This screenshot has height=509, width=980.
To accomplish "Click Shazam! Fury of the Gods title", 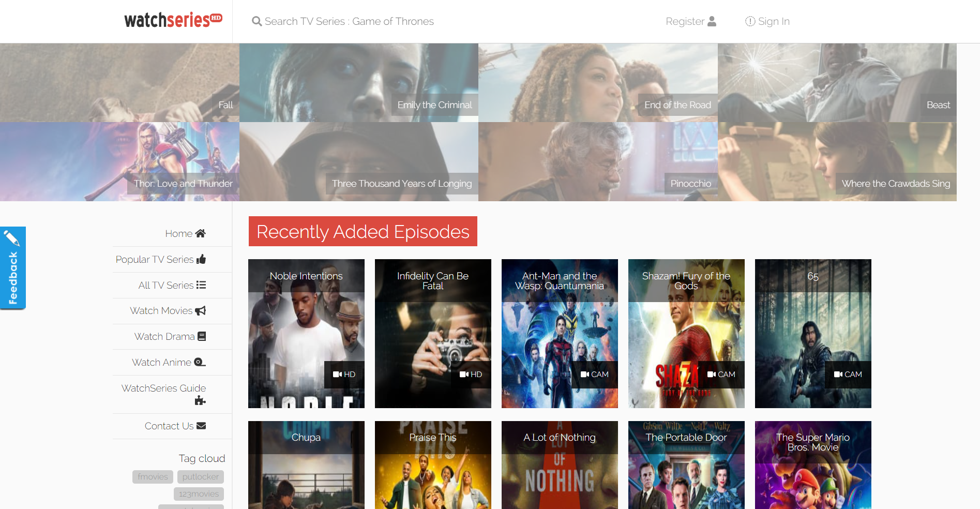I will 686,281.
